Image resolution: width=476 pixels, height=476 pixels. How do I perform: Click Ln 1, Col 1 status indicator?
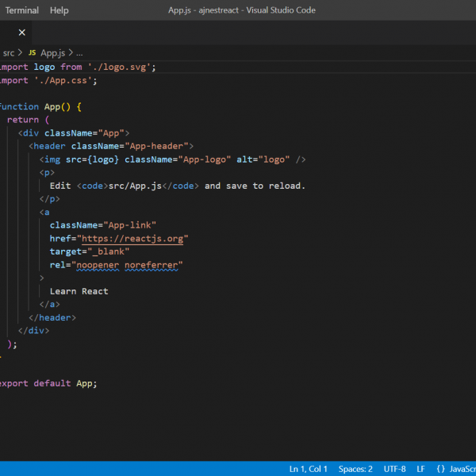tap(309, 469)
